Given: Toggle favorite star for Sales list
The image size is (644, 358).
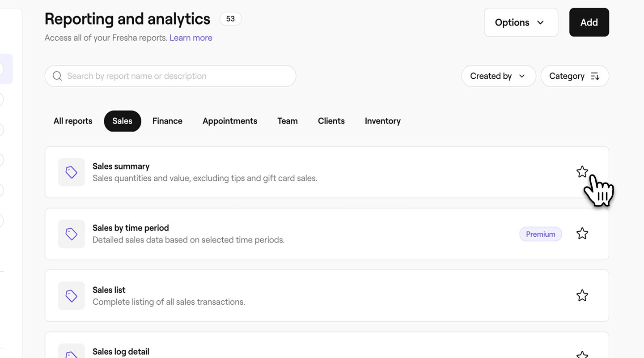Looking at the screenshot, I should [x=582, y=295].
